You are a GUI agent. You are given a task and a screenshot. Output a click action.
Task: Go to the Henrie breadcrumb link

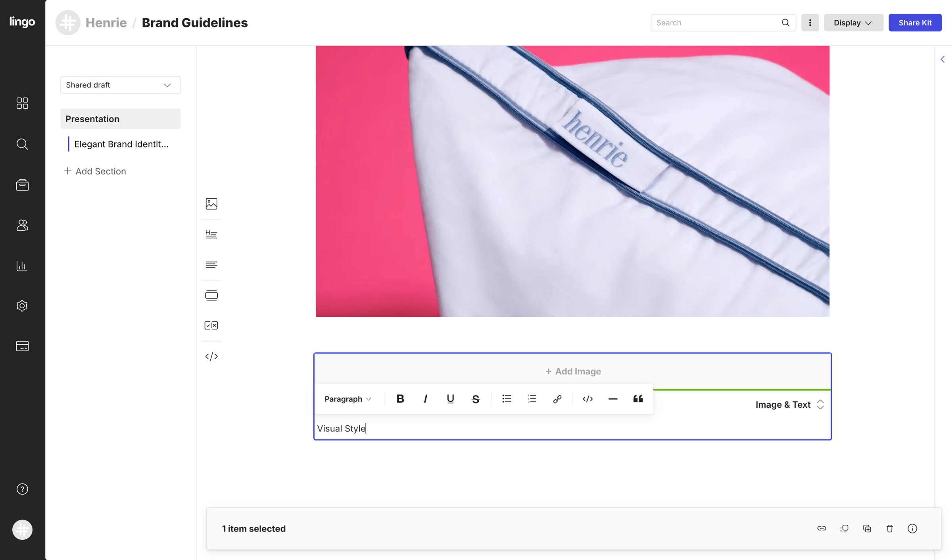106,23
